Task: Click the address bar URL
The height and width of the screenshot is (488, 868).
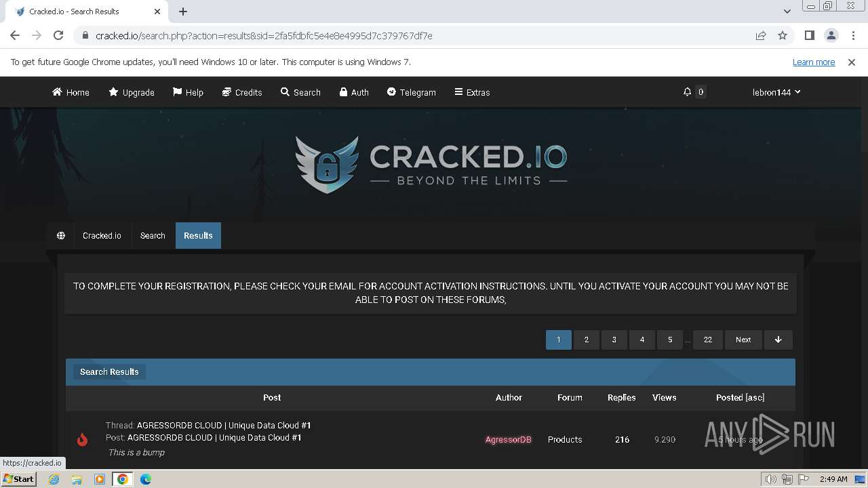Action: tap(264, 36)
